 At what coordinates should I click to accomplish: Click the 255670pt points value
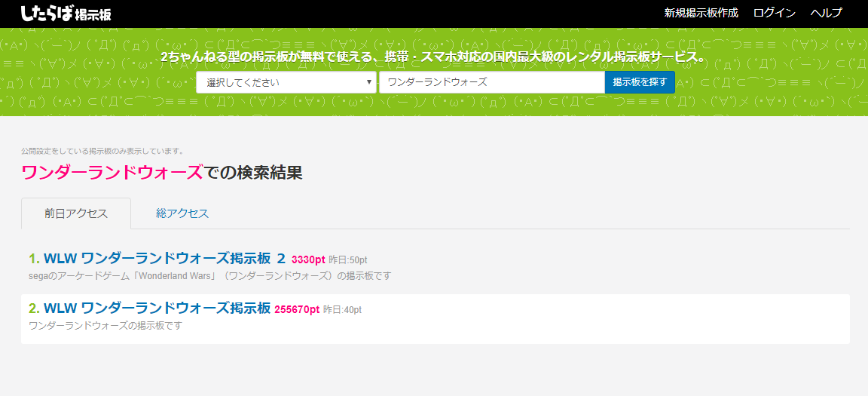click(297, 309)
